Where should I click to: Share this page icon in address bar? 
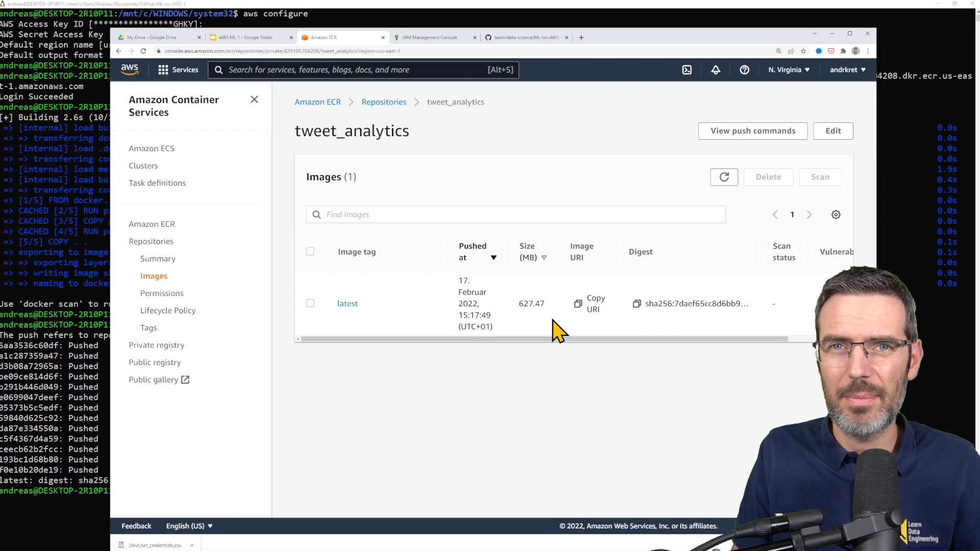click(x=791, y=51)
